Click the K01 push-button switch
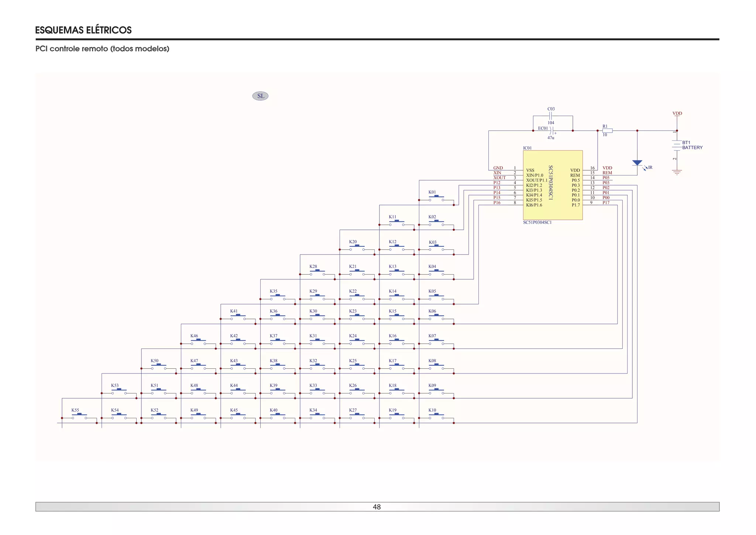Image resolution: width=756 pixels, height=535 pixels. pos(436,198)
